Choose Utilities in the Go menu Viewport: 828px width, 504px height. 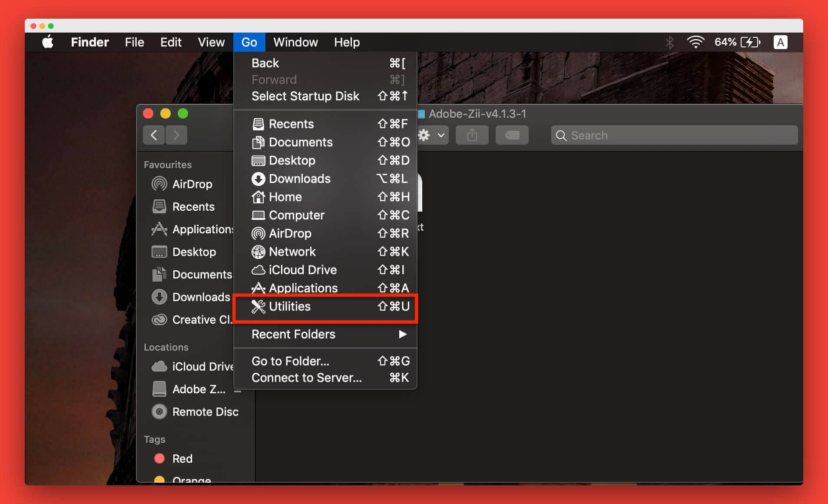(325, 306)
